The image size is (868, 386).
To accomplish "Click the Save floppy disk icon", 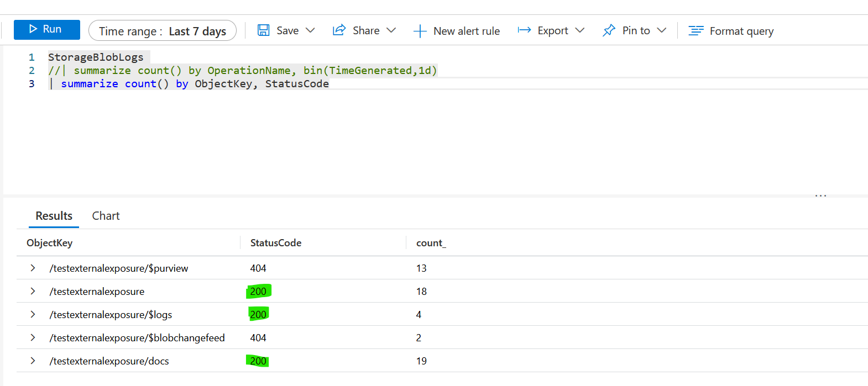I will tap(264, 30).
